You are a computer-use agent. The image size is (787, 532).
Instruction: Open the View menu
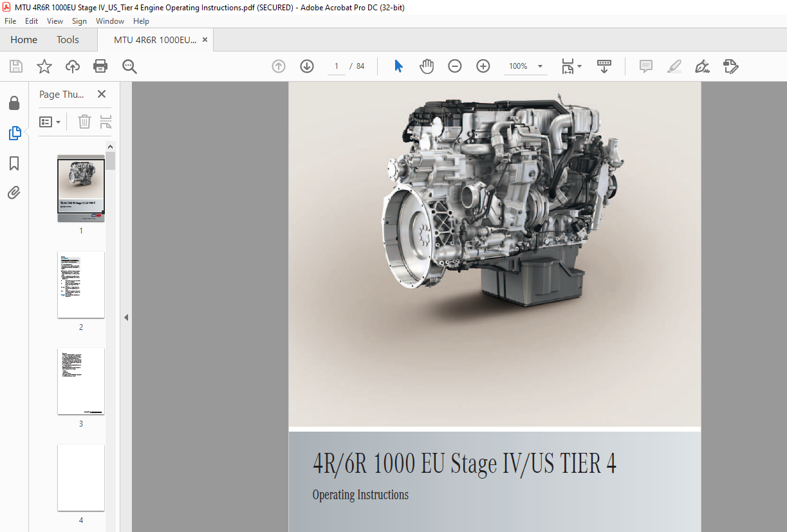pyautogui.click(x=55, y=21)
